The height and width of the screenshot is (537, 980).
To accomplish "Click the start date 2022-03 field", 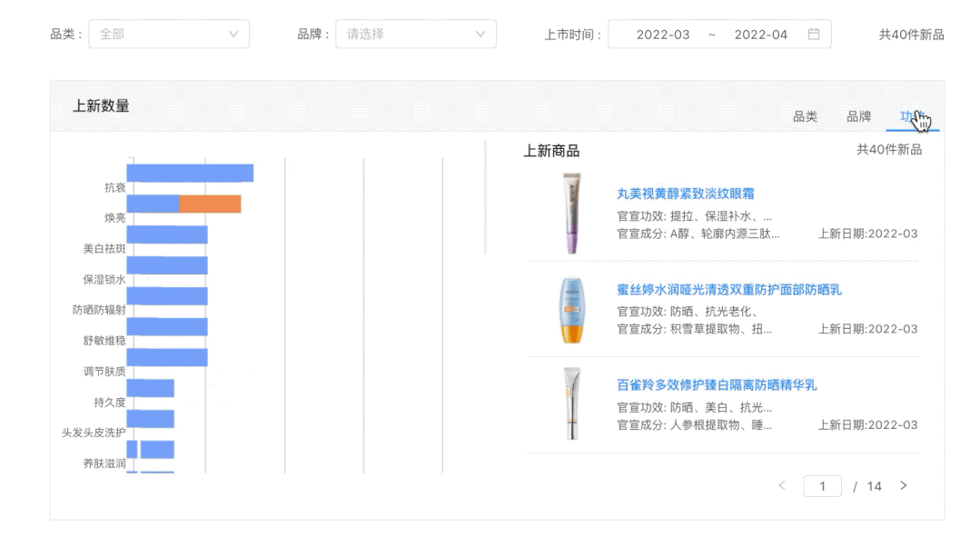I will [x=662, y=35].
